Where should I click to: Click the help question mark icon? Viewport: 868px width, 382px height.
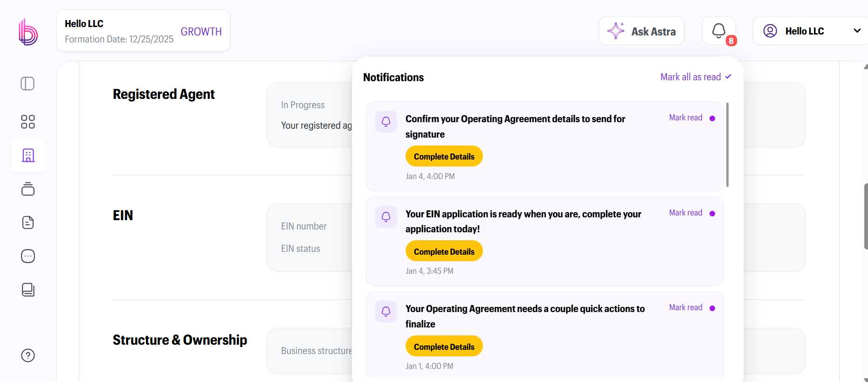(x=28, y=355)
